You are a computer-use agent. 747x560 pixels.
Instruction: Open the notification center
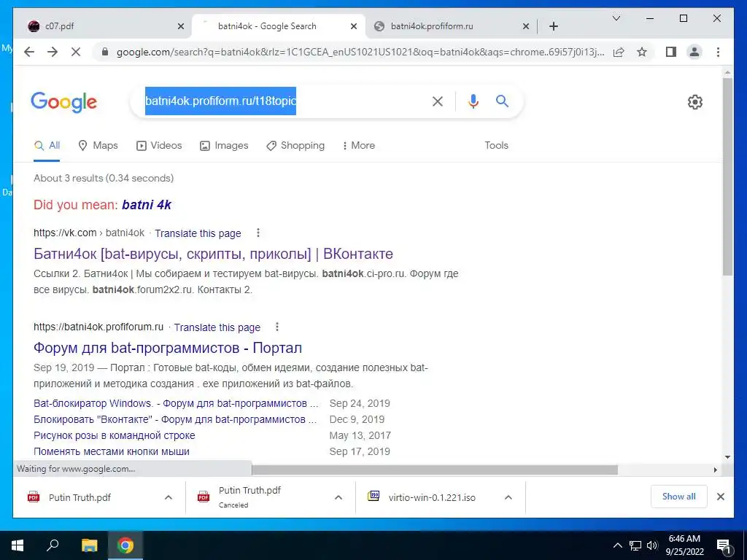724,546
